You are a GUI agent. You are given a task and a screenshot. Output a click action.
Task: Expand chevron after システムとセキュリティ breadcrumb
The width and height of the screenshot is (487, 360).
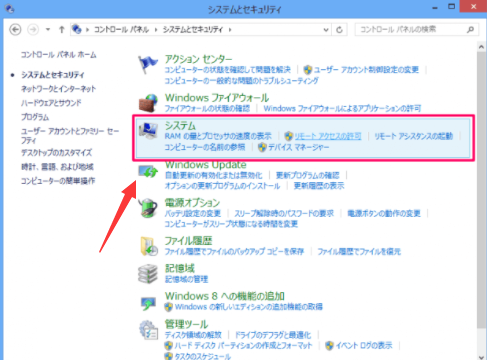[230, 30]
